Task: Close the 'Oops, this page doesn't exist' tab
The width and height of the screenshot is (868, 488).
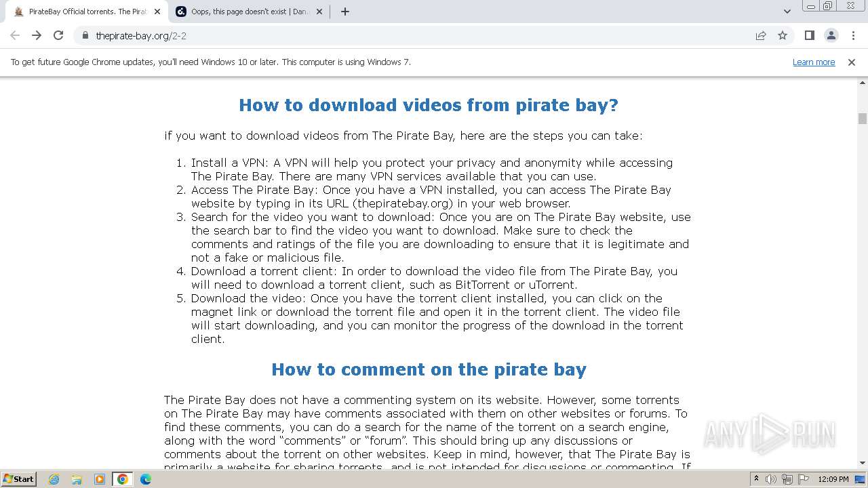Action: point(319,12)
